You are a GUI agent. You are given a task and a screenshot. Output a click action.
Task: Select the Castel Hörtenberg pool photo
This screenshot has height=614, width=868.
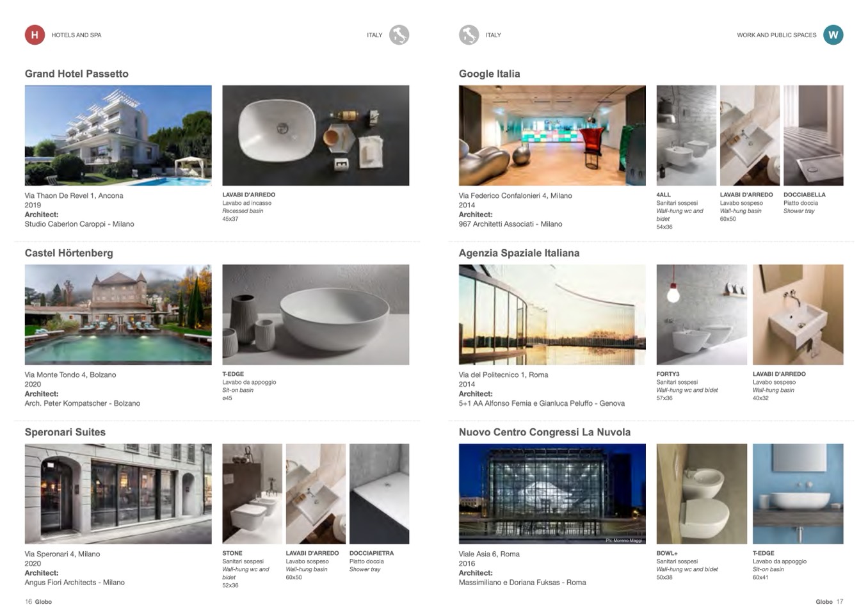click(118, 314)
